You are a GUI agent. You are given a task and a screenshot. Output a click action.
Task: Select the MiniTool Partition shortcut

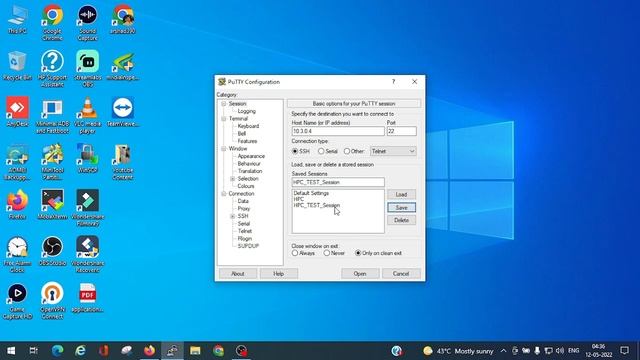click(52, 162)
